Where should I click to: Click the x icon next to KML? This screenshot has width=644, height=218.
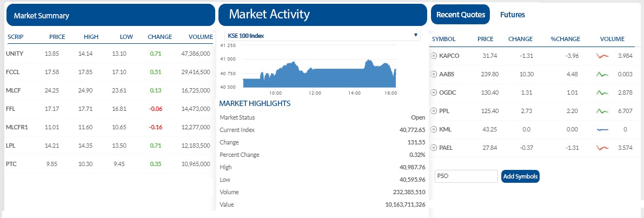tap(433, 129)
